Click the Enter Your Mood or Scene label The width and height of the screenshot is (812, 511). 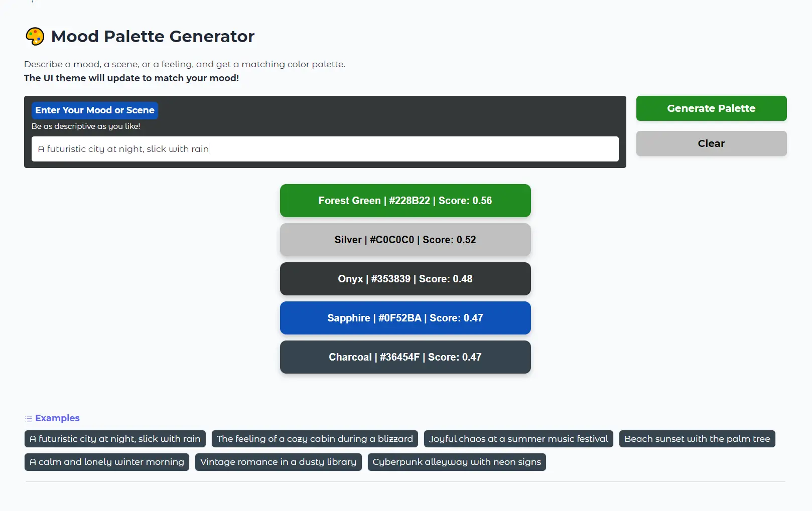click(95, 110)
